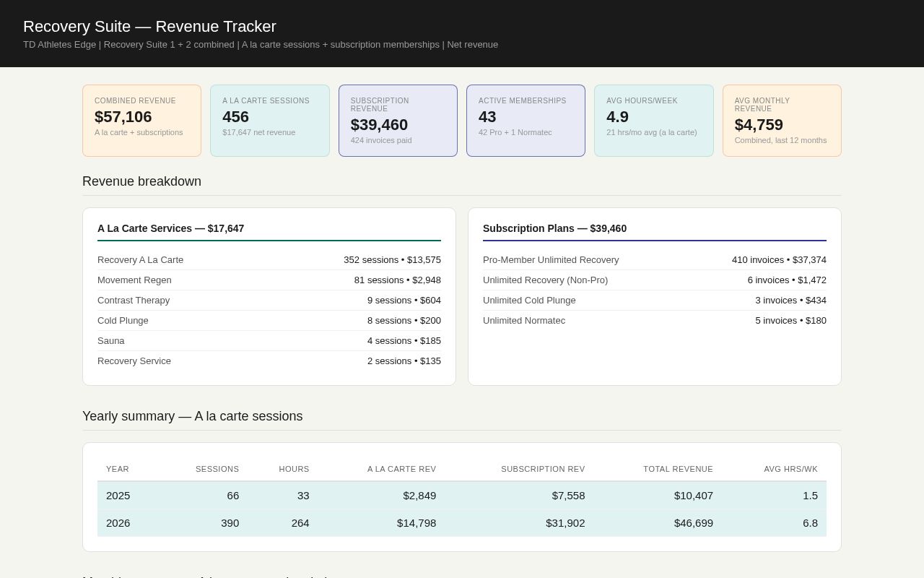Select the "Unlimited Recovery (Non-Pro)" plan label
The height and width of the screenshot is (578, 924).
[x=545, y=280]
